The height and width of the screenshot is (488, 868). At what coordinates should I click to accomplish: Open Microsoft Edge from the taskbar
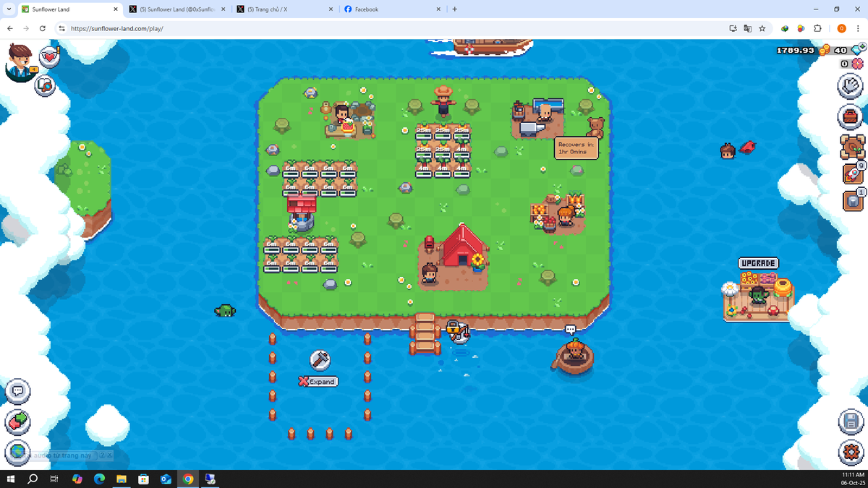(100, 479)
